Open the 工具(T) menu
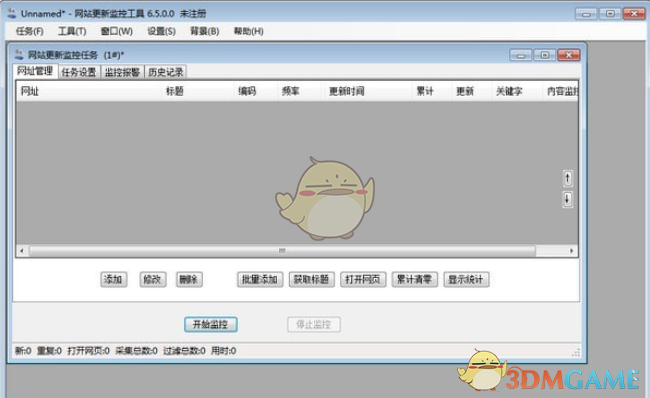This screenshot has width=650, height=398. (72, 31)
